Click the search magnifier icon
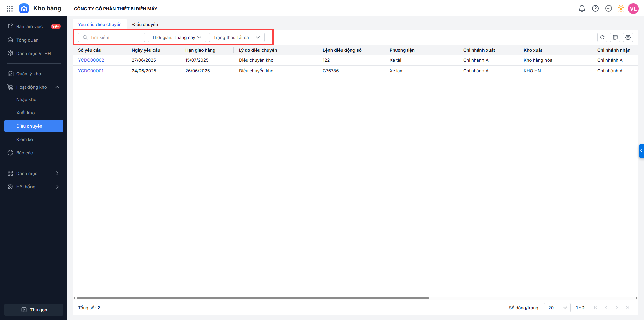 pyautogui.click(x=85, y=37)
